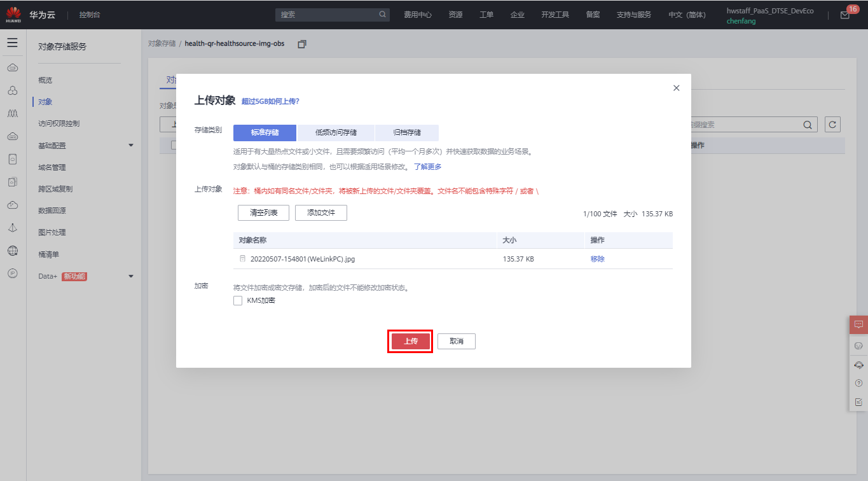Click the Huawei logo in header
Viewport: 868px width, 481px height.
point(13,14)
